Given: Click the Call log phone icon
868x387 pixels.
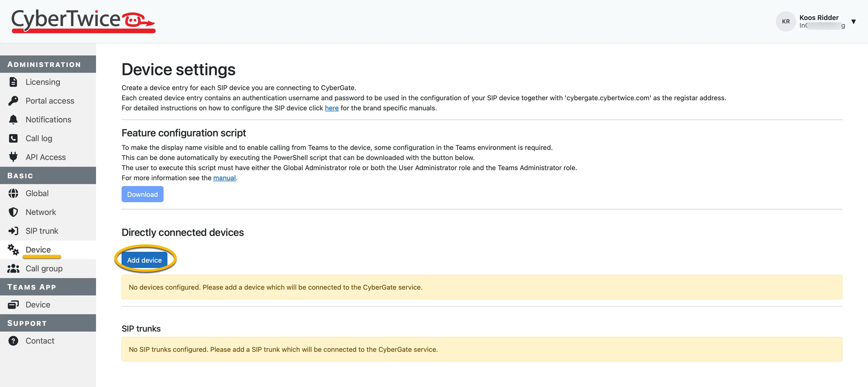Looking at the screenshot, I should pyautogui.click(x=13, y=138).
